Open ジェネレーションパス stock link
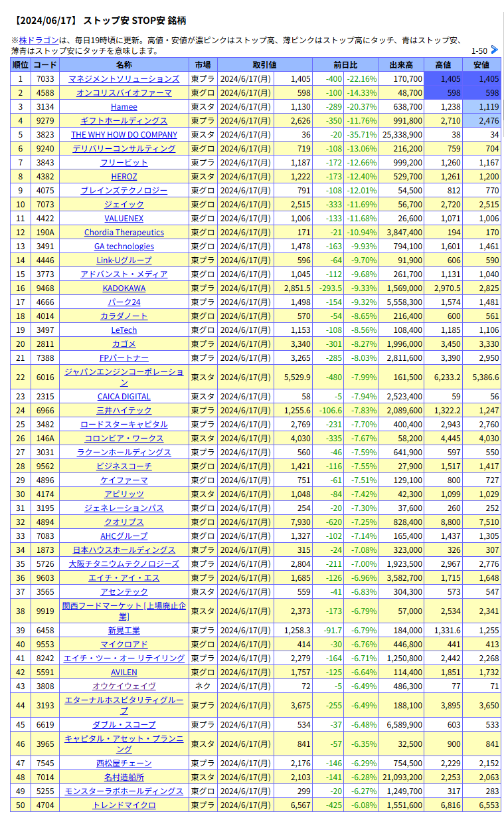The image size is (504, 816). [x=124, y=508]
